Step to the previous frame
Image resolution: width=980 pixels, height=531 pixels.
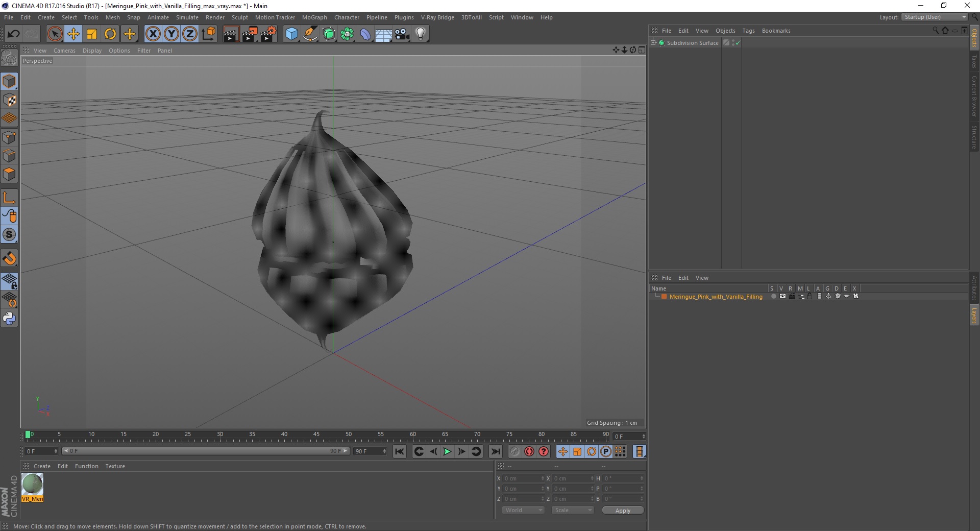(433, 451)
